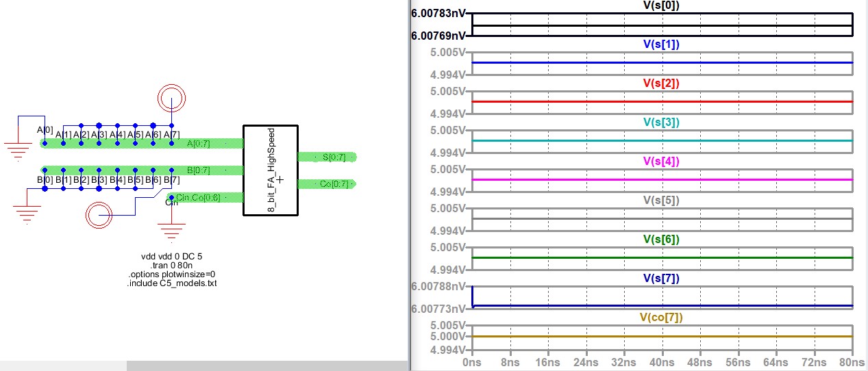Select the V(co[7]) trace label
Image resolution: width=868 pixels, height=371 pixels.
click(660, 318)
